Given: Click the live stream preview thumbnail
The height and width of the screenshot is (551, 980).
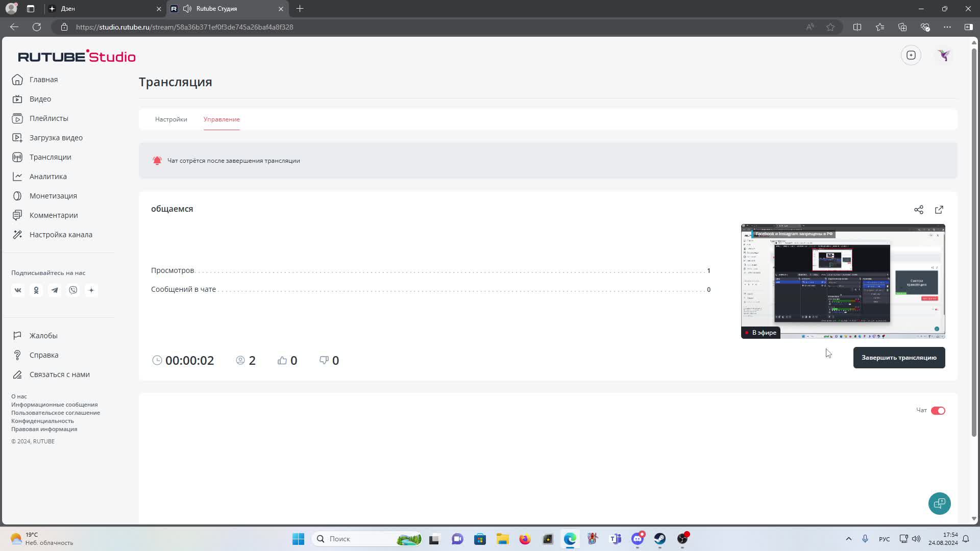Looking at the screenshot, I should click(843, 281).
